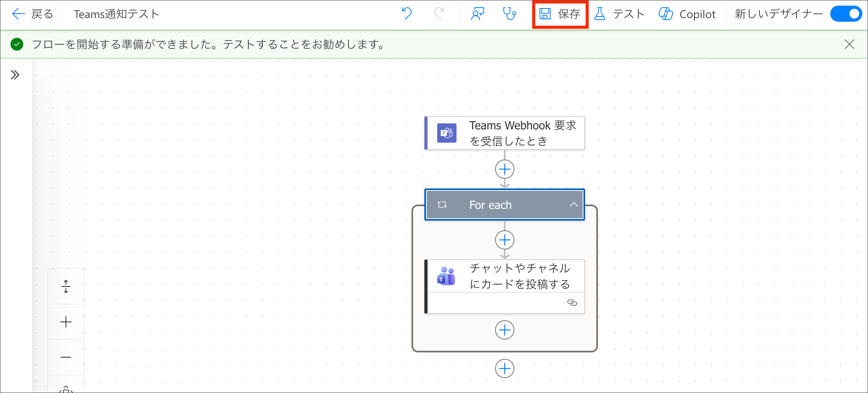Collapse the For each loop chevron

573,205
